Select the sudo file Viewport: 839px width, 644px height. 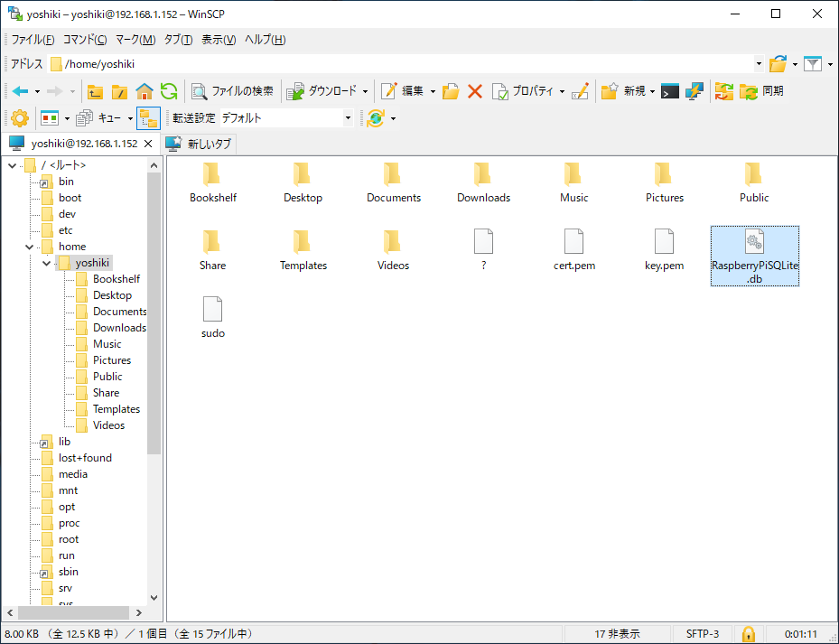[x=212, y=318]
